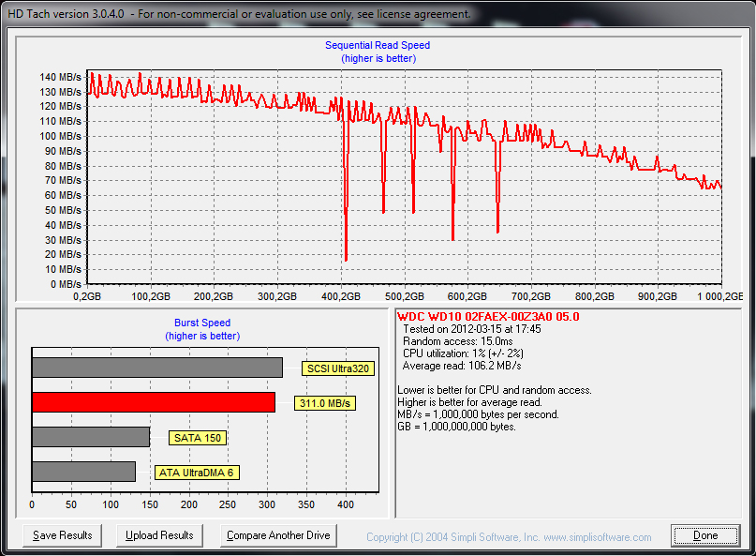Select the WDC WD10 drive name text
This screenshot has height=556, width=756.
[487, 317]
